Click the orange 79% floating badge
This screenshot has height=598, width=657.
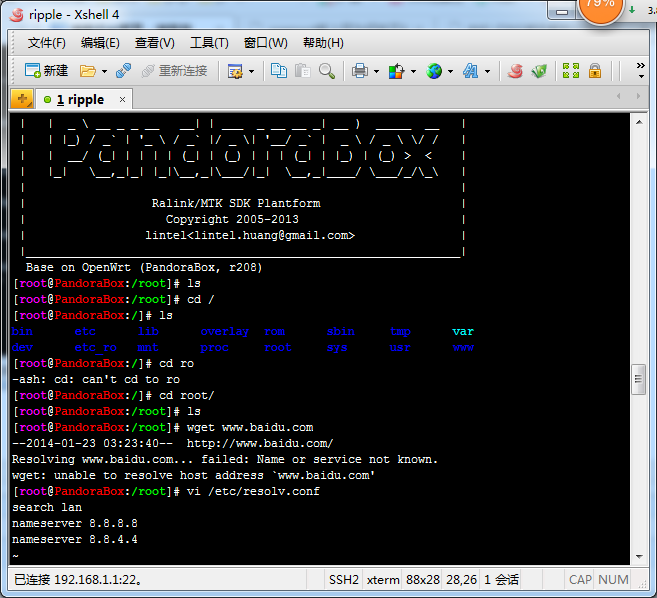(600, 8)
